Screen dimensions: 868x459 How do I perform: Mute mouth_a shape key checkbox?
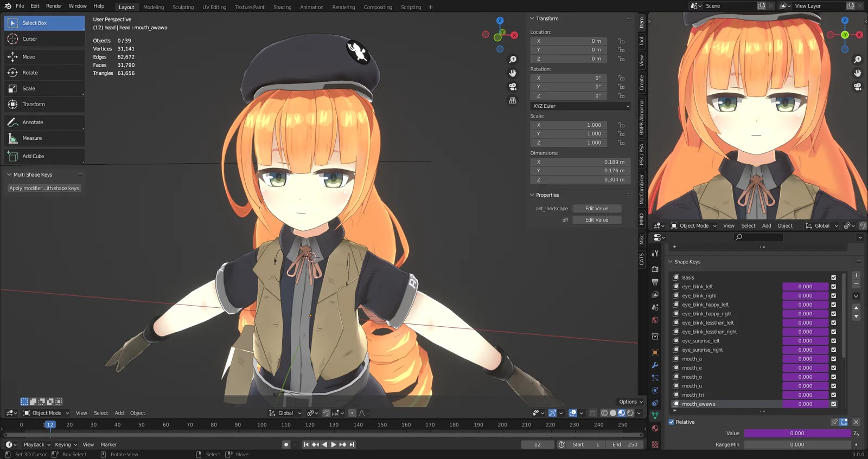click(x=834, y=359)
